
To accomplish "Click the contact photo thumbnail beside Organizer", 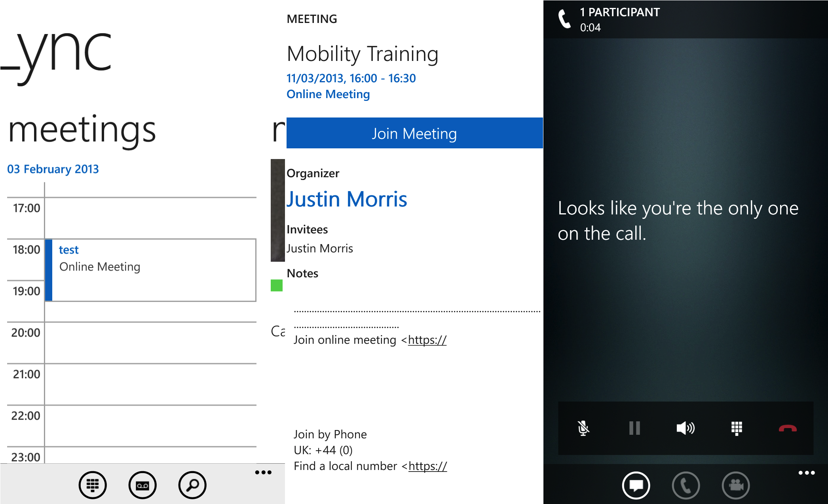I will click(x=278, y=210).
